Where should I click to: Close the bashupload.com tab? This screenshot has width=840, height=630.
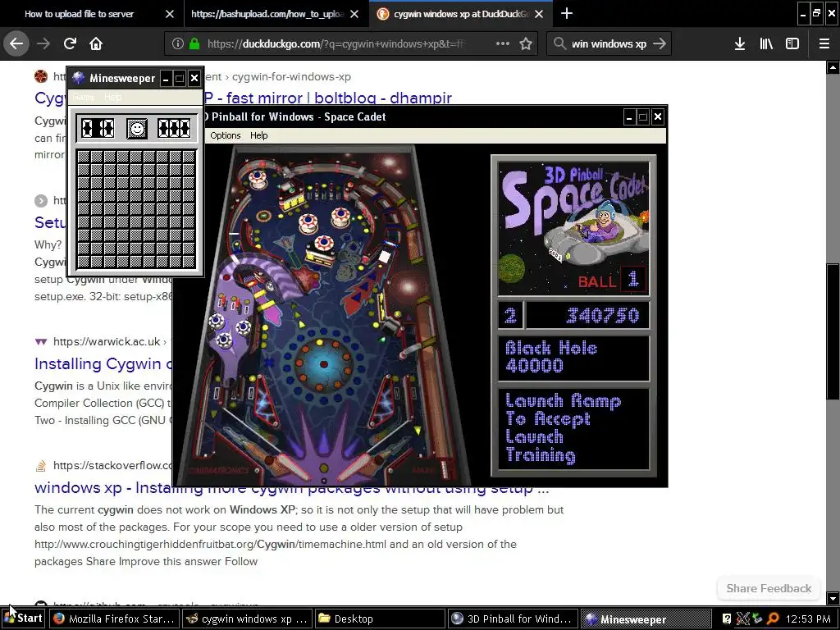354,14
